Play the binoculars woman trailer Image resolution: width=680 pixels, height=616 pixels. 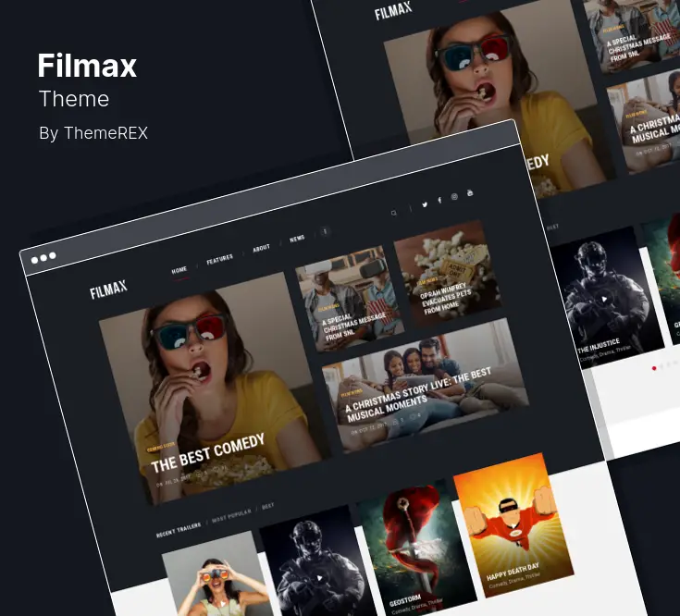[222, 603]
